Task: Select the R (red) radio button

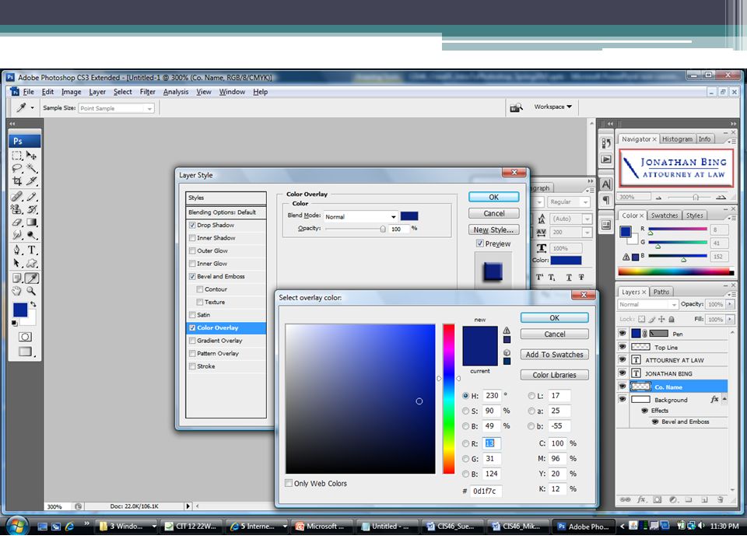Action: coord(465,444)
